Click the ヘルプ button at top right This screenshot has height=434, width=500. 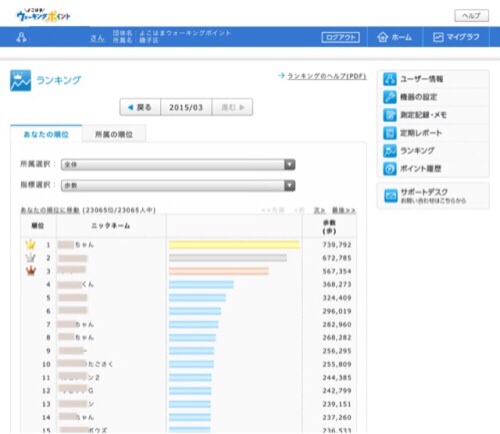(x=472, y=16)
